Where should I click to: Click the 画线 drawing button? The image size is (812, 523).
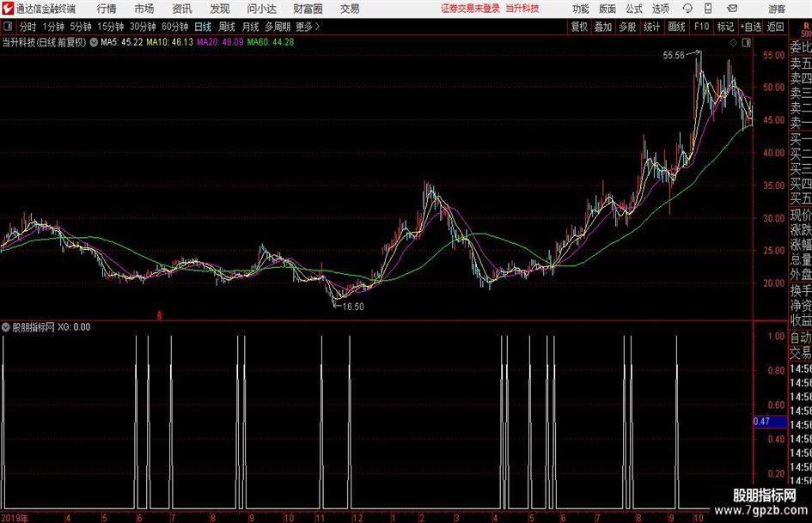676,27
